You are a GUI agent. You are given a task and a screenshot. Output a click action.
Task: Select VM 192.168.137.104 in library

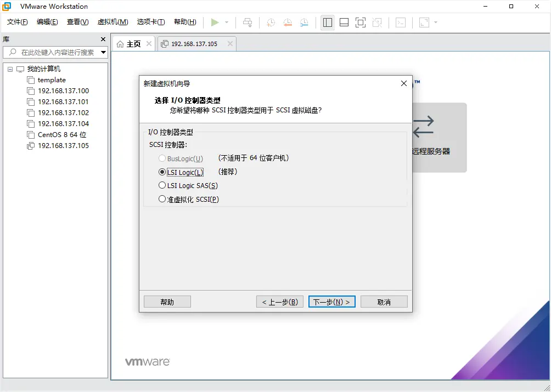[x=63, y=123]
